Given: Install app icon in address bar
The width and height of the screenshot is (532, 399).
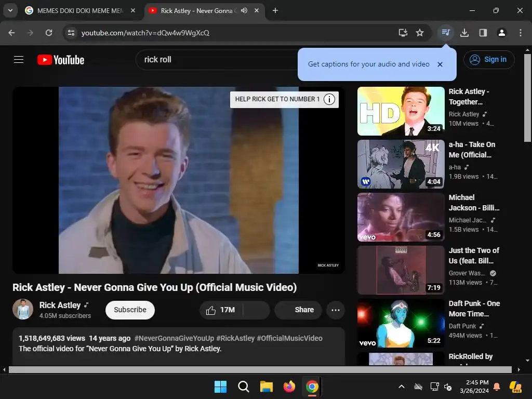Looking at the screenshot, I should [x=403, y=33].
